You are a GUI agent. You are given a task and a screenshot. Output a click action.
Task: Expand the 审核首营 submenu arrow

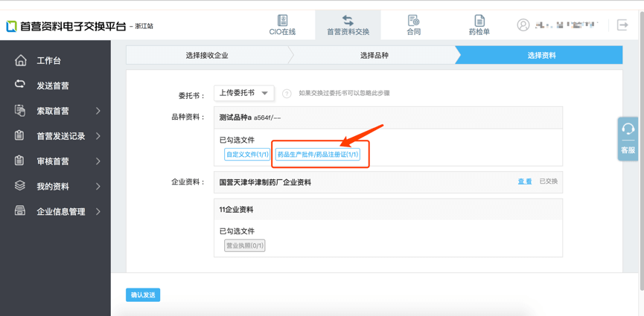click(x=98, y=161)
